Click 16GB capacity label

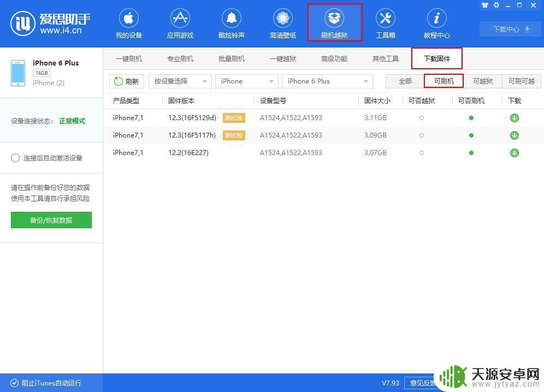tap(42, 73)
